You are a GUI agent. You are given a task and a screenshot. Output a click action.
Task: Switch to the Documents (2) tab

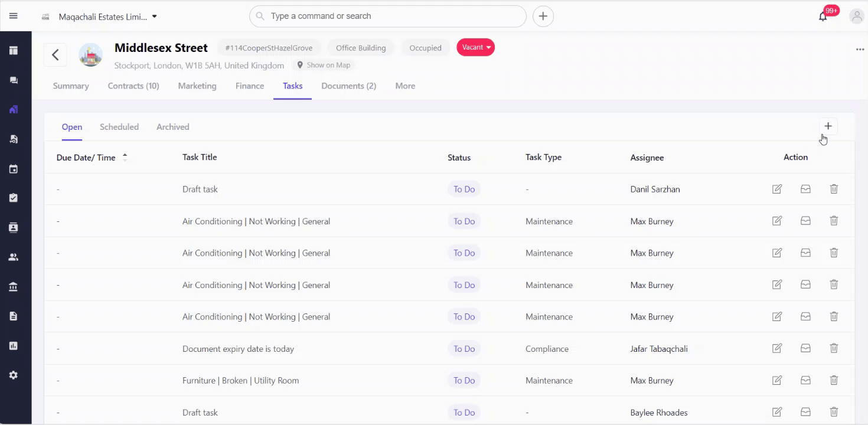point(348,86)
